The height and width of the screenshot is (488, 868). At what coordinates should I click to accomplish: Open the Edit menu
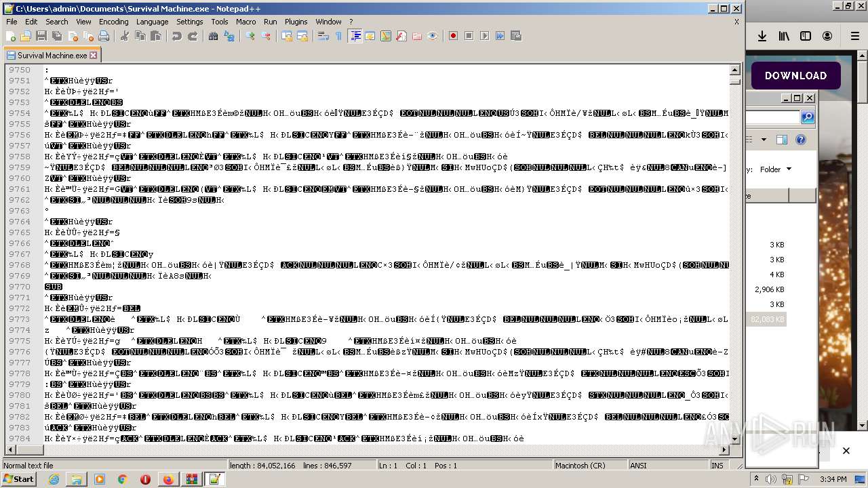[x=31, y=22]
